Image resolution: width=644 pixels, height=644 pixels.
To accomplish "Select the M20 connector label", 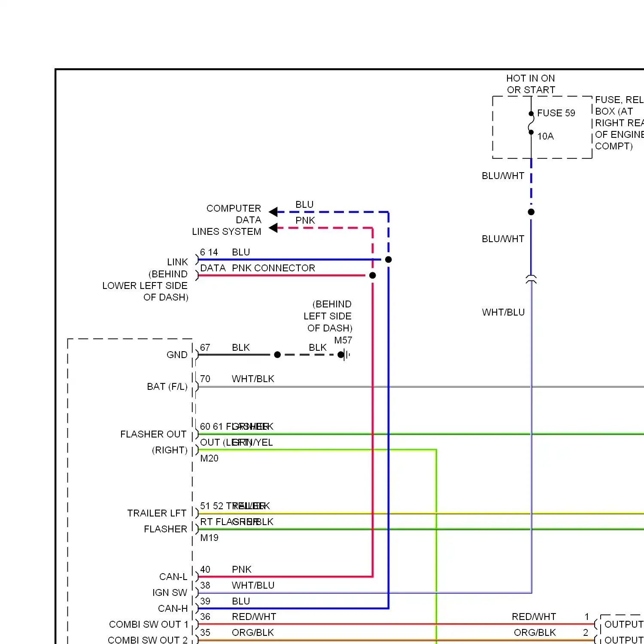I will [209, 458].
